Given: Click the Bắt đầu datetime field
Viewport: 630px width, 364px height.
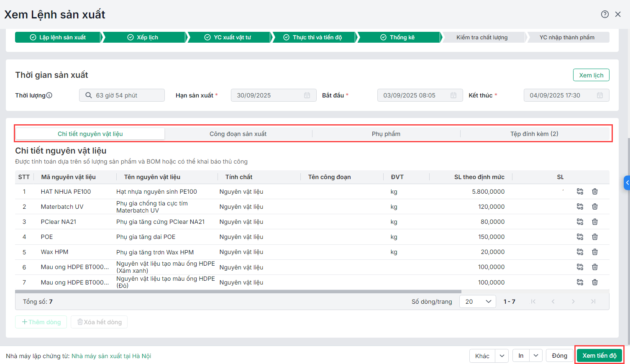Looking at the screenshot, I should (420, 95).
